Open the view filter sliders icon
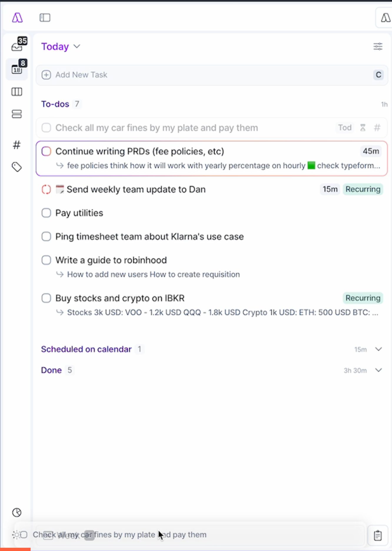 click(x=378, y=47)
